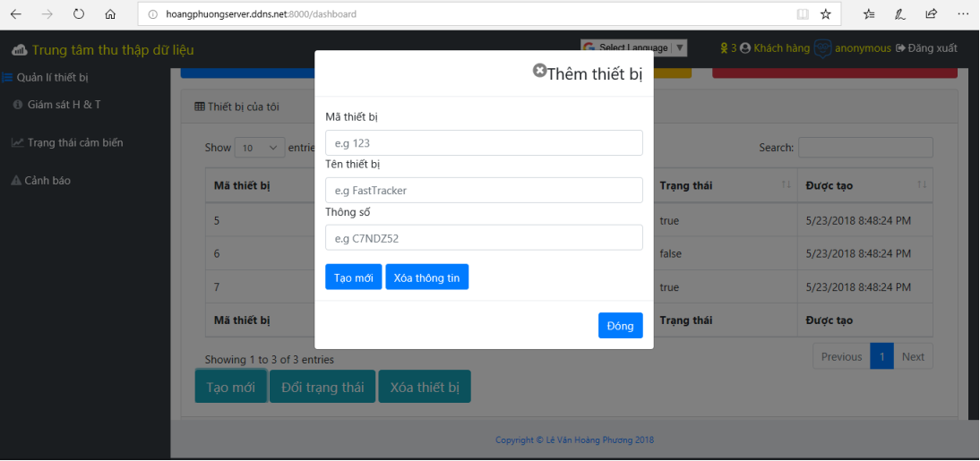Viewport: 980px width, 461px height.
Task: Focus the Tên thiết bị text box
Action: point(484,191)
